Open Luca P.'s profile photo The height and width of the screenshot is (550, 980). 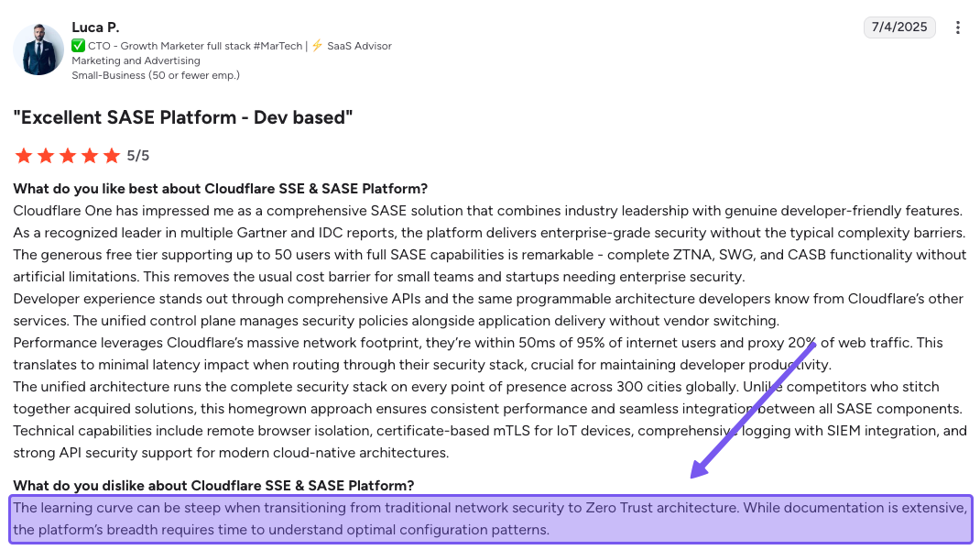coord(38,49)
